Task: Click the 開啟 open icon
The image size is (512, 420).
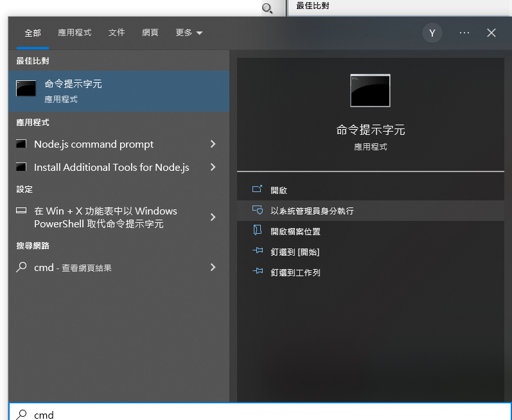Action: tap(258, 190)
